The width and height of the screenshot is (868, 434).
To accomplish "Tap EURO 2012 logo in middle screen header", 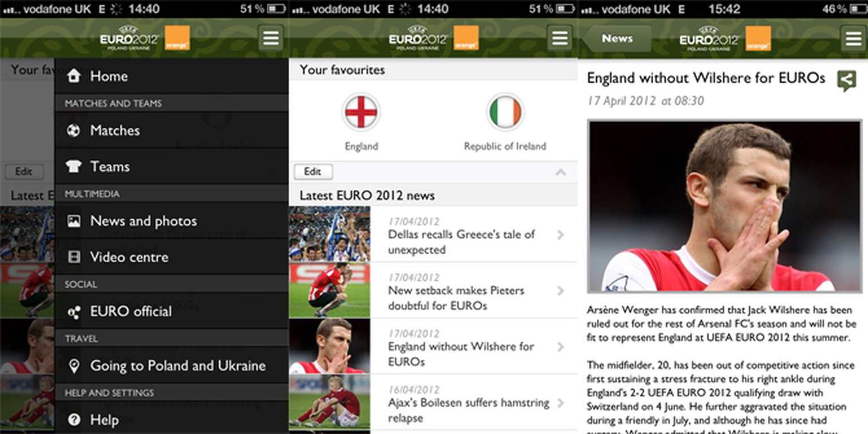I will tap(418, 38).
